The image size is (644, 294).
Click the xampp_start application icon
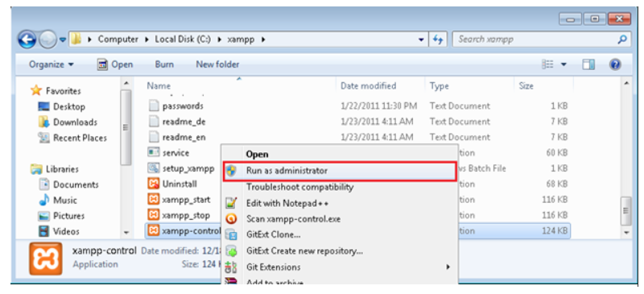153,200
